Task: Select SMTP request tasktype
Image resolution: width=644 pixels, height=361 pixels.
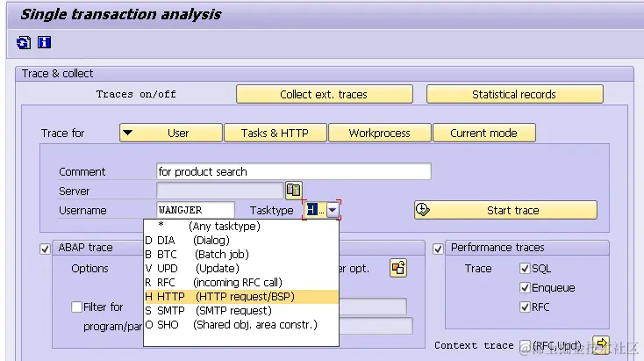Action: [x=241, y=310]
